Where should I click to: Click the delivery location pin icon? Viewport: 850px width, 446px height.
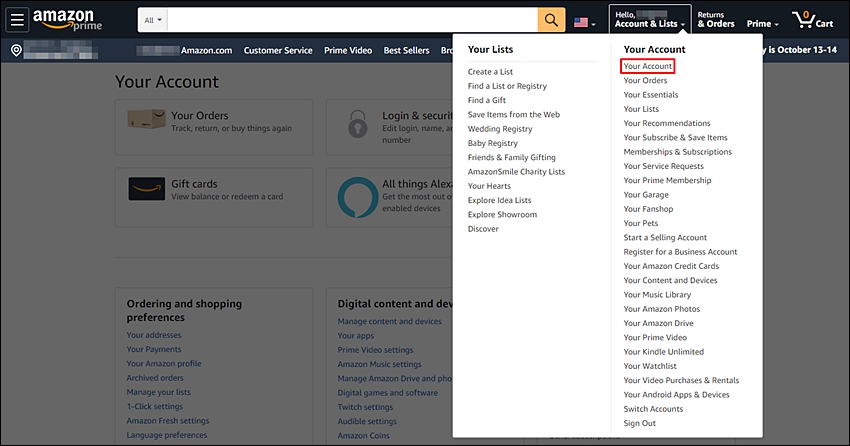(16, 50)
